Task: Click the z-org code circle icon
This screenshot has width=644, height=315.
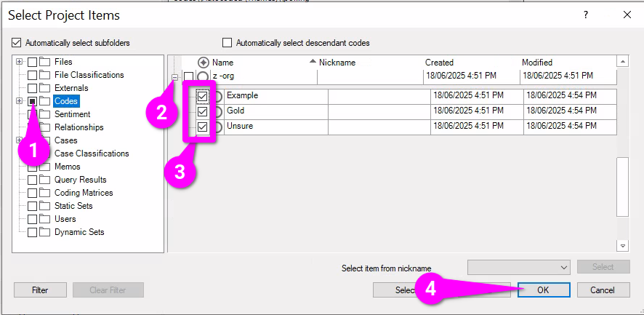Action: click(204, 76)
